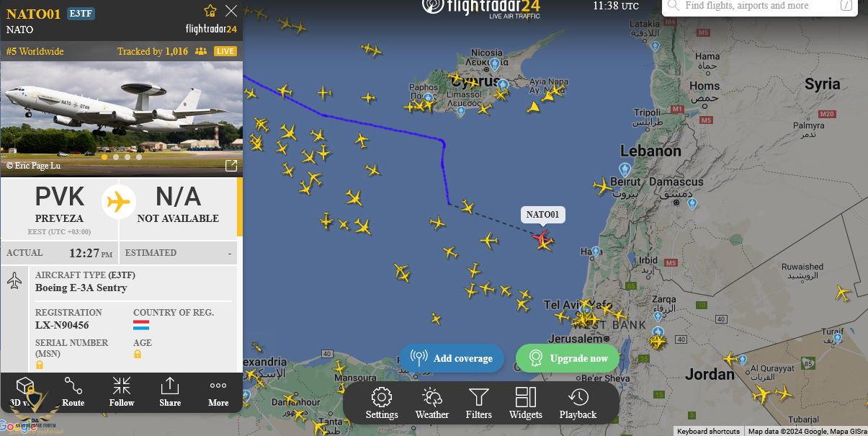The image size is (868, 436).
Task: Add NATO01 to favorites with star icon
Action: pyautogui.click(x=210, y=11)
